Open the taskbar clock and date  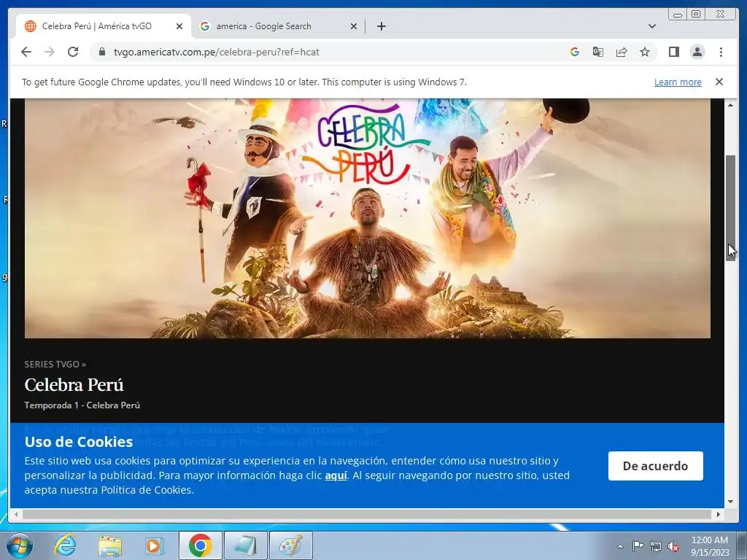[x=709, y=546]
